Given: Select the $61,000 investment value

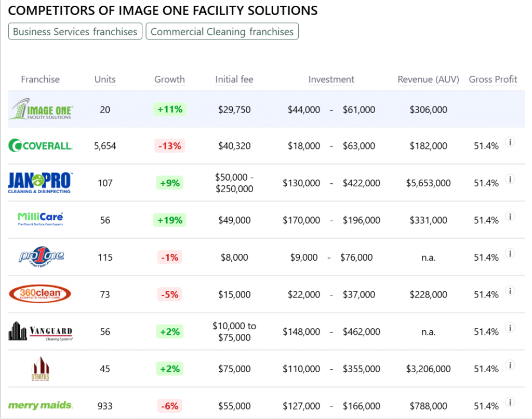Looking at the screenshot, I should pos(358,110).
